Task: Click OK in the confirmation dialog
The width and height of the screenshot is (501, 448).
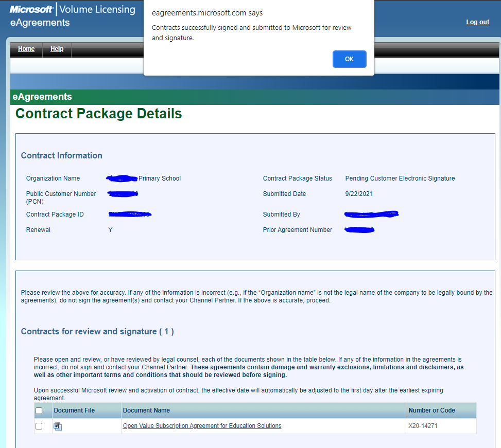Action: pos(349,59)
